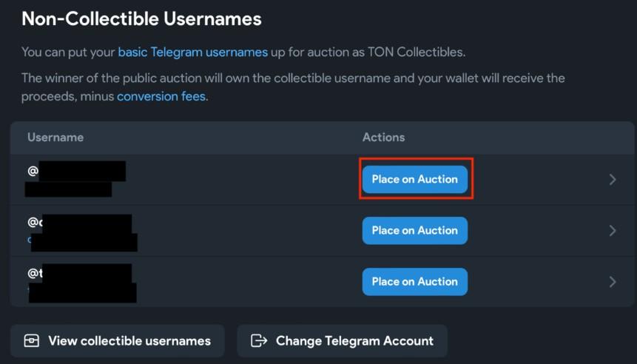Click the Non-Collectible Usernames heading

pyautogui.click(x=142, y=19)
